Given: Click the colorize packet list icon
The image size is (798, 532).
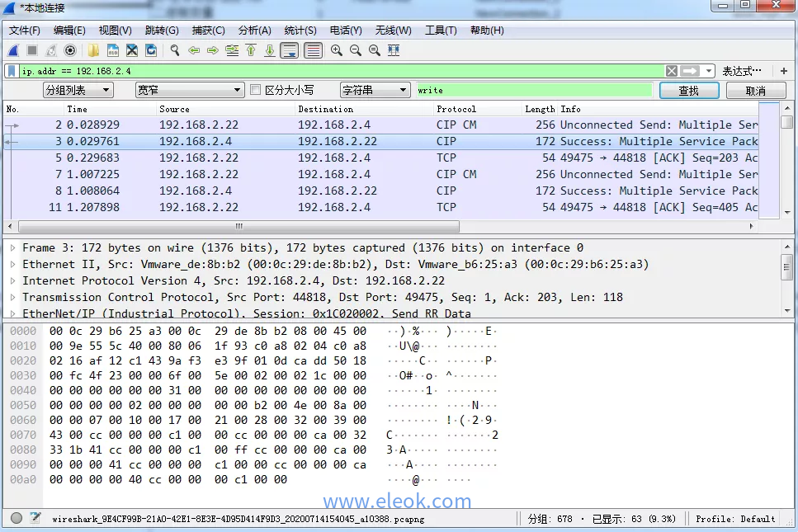Looking at the screenshot, I should [313, 50].
